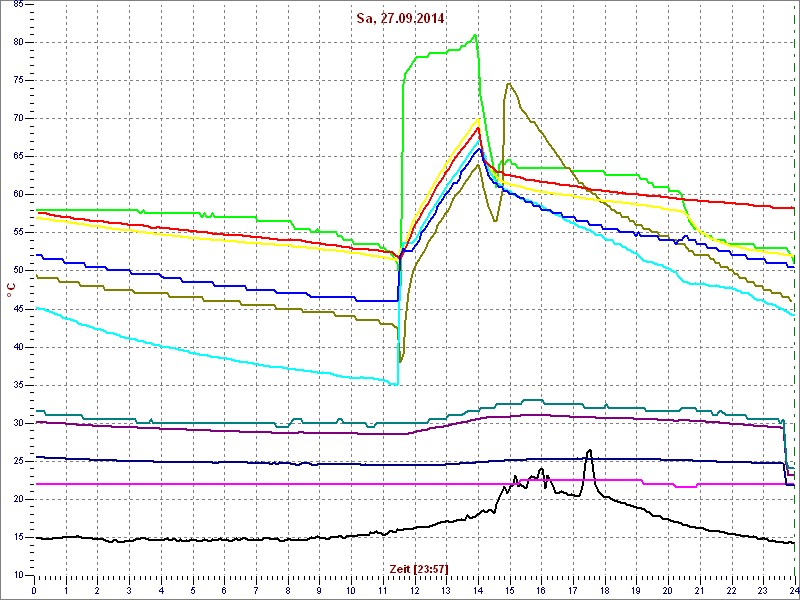
Task: Pick hour 16 on the time axis
Action: 541,591
